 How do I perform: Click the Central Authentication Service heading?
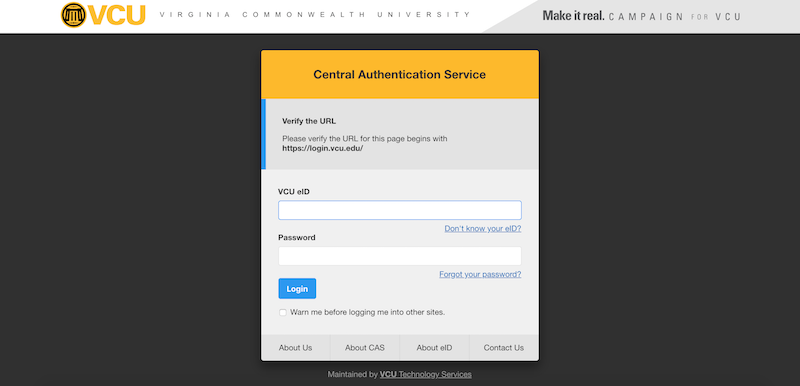pyautogui.click(x=399, y=74)
